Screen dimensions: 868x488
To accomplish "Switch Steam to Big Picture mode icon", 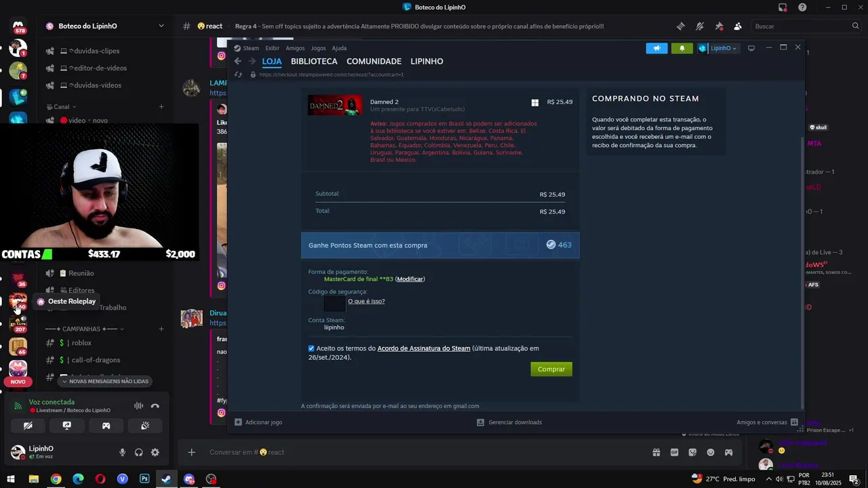I will [x=751, y=48].
